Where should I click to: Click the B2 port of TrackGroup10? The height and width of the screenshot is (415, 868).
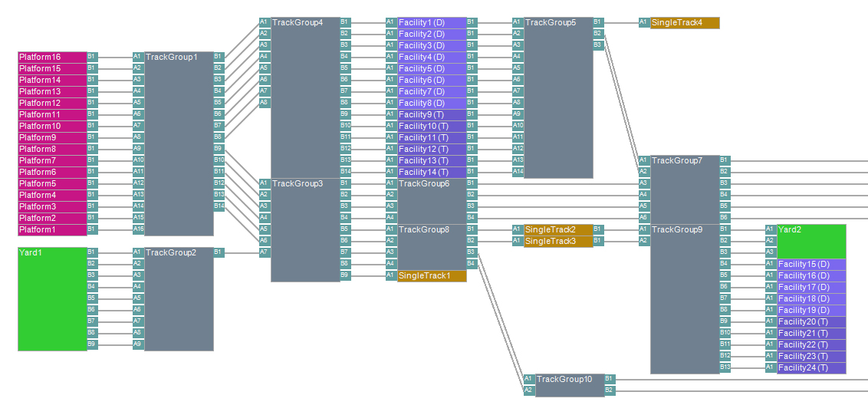coord(610,390)
